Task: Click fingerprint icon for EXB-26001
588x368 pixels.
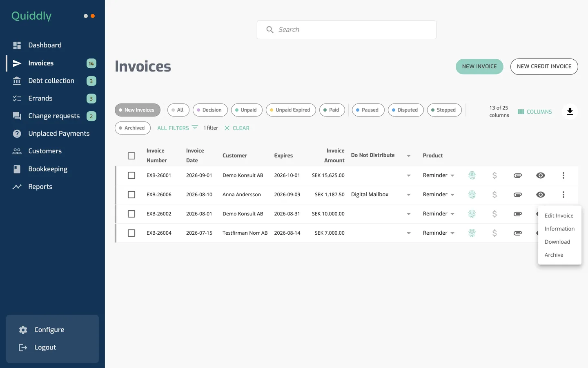Action: coord(472,175)
